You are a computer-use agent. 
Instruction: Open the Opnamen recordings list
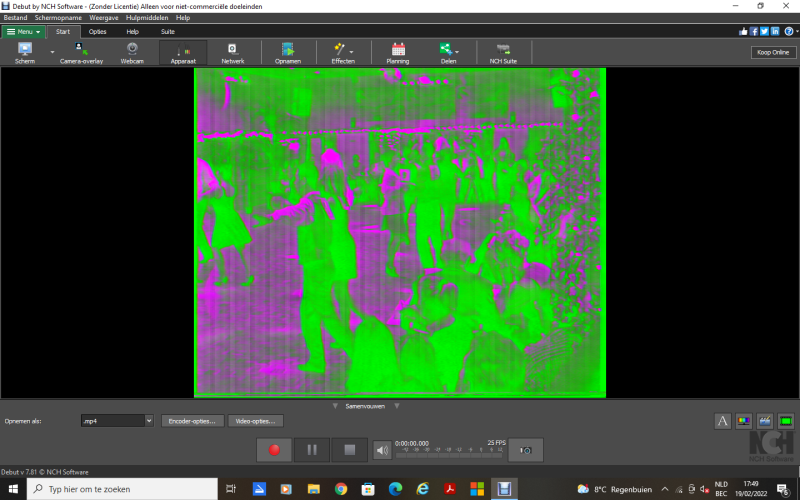coord(288,52)
